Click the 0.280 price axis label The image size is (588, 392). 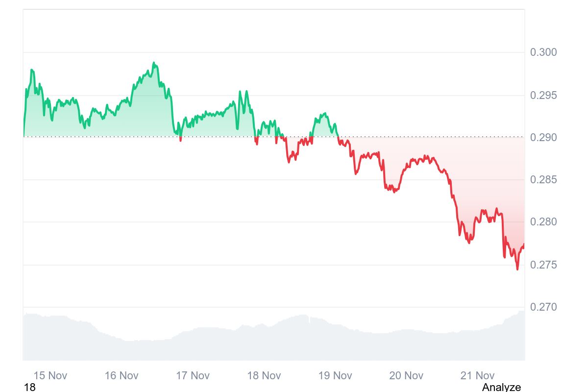(x=543, y=222)
